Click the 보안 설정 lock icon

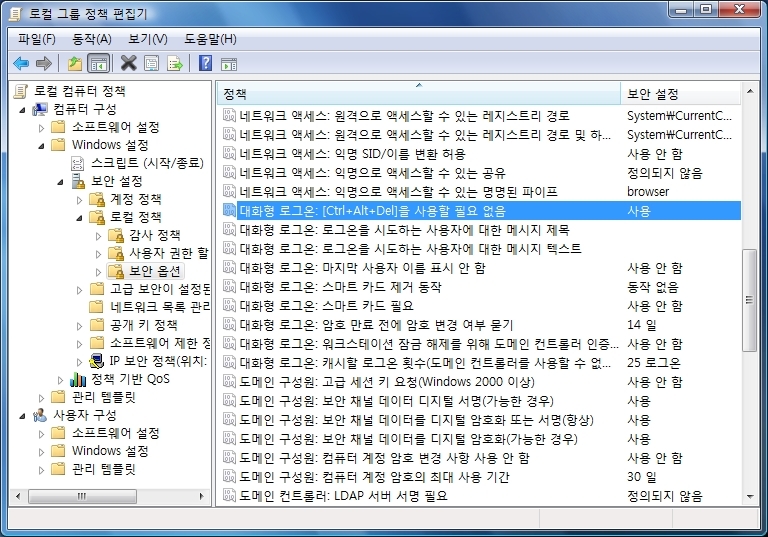coord(78,181)
